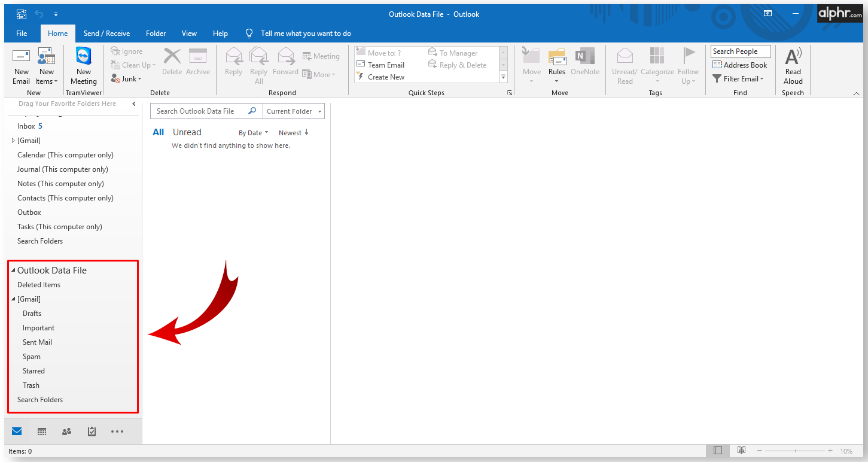Open the Categorize color menu
The height and width of the screenshot is (462, 868).
click(x=657, y=66)
